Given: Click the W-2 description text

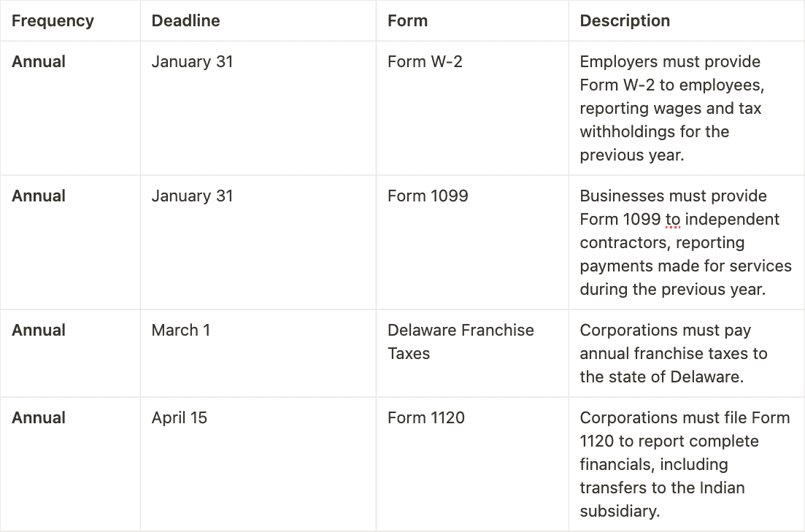Looking at the screenshot, I should tap(670, 108).
